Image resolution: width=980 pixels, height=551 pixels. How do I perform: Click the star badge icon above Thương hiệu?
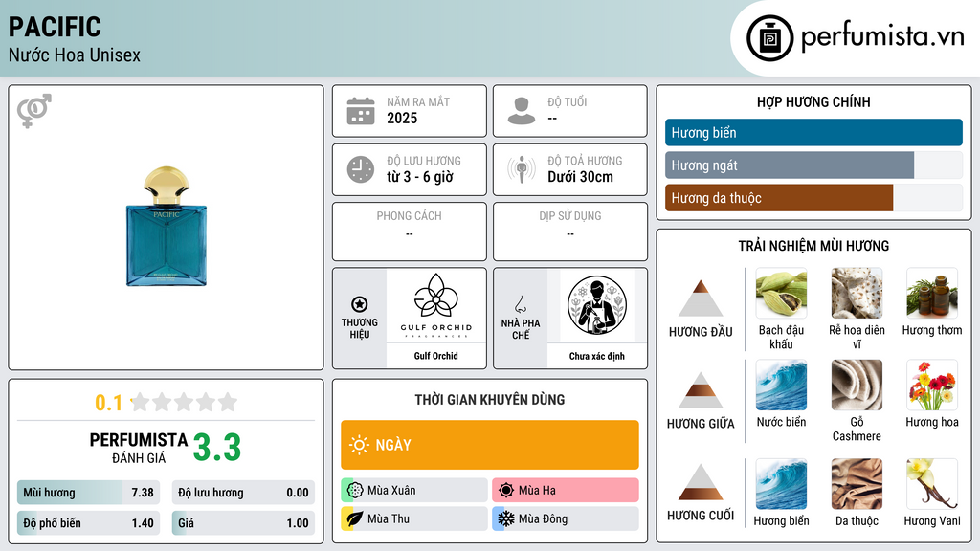tap(360, 304)
